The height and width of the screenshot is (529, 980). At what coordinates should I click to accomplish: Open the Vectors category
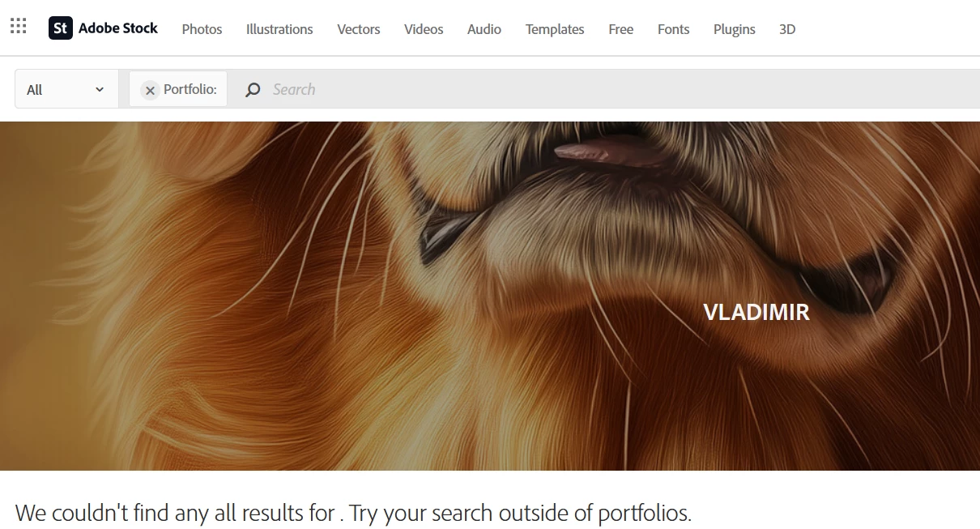click(359, 29)
